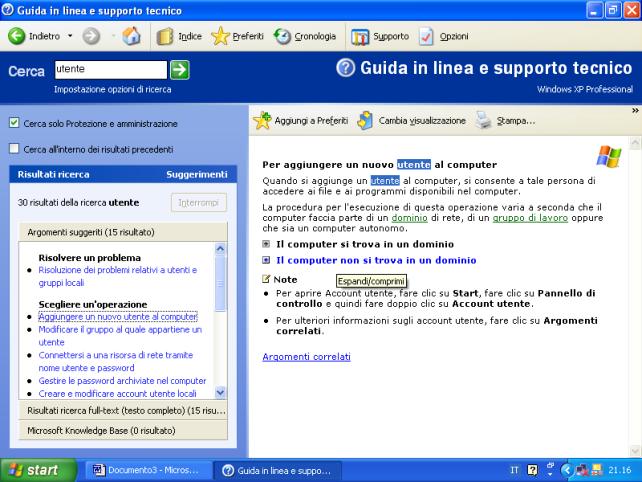Open Connettersi a una risorsa di rete link
Screen dimensions: 642x482
pos(115,361)
